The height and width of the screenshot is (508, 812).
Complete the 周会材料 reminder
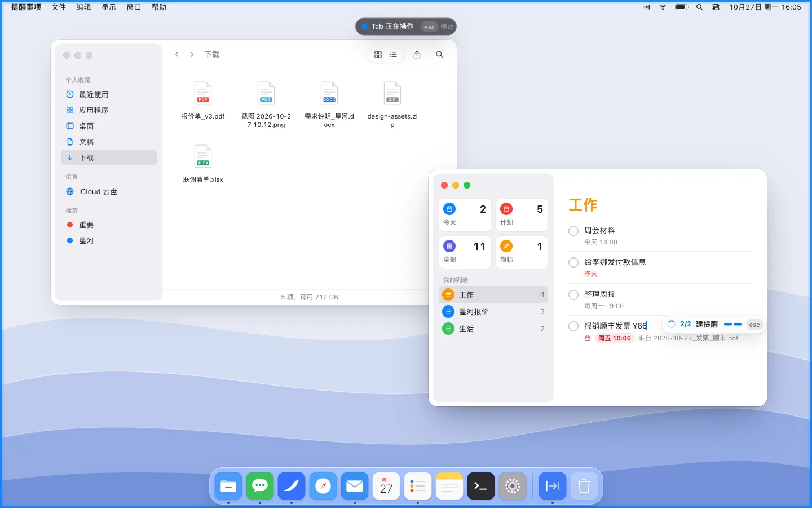[573, 231]
